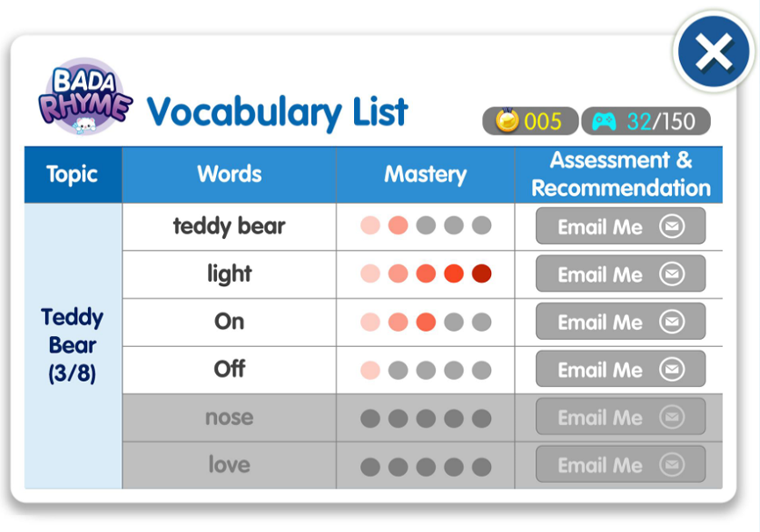
Task: Click the game controller icon
Action: pos(604,120)
